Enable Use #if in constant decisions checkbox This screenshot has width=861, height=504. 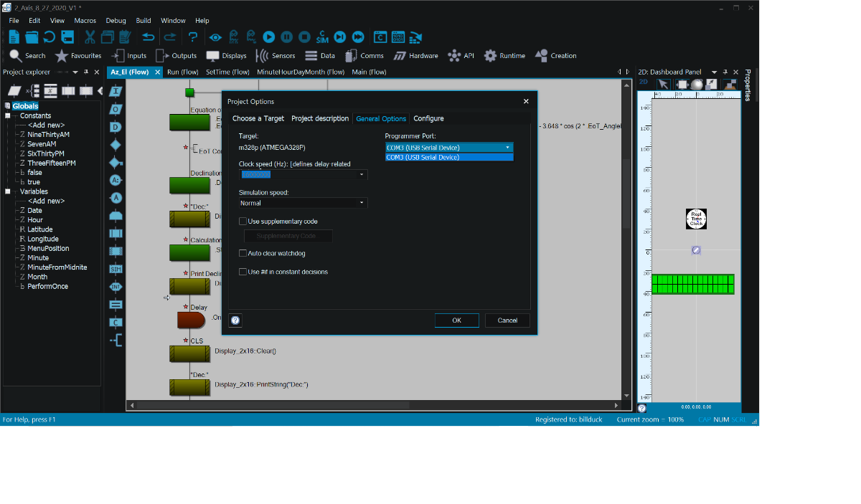click(x=243, y=272)
